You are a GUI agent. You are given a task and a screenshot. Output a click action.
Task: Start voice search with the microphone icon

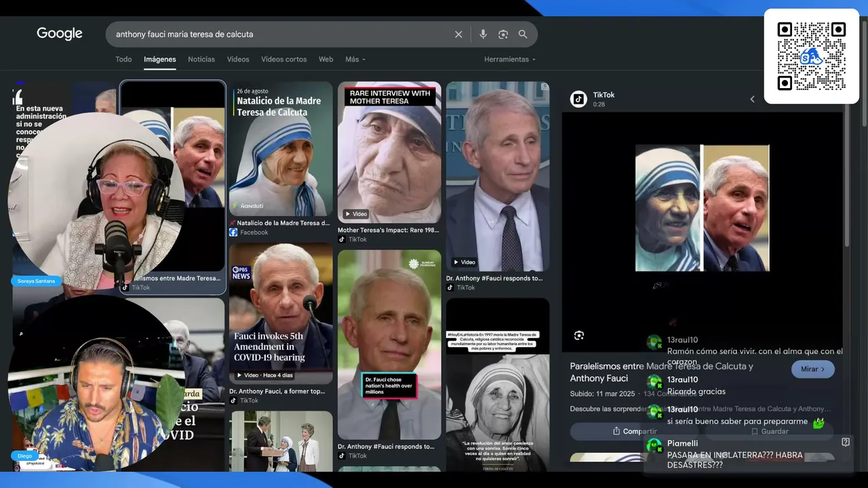[483, 35]
